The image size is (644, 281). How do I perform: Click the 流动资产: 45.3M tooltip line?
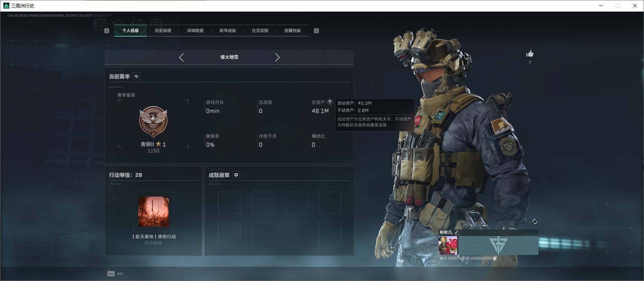pyautogui.click(x=355, y=103)
